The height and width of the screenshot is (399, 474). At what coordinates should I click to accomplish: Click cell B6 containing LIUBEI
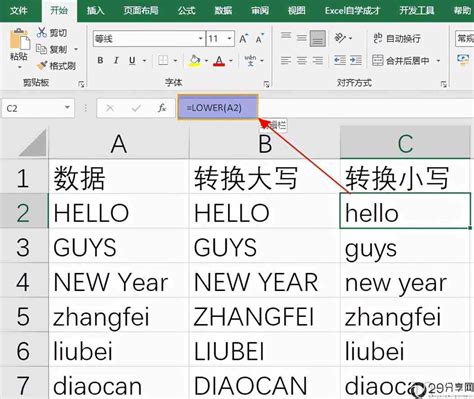265,351
